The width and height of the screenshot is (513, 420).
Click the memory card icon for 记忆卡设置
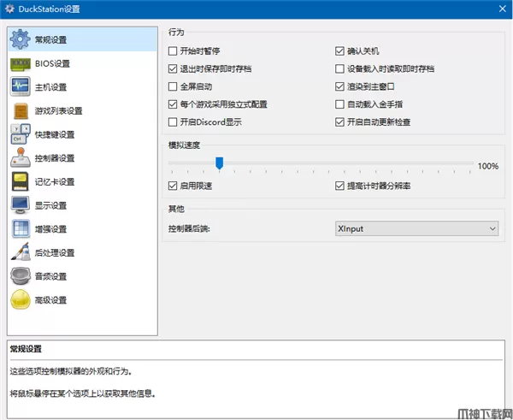click(21, 181)
